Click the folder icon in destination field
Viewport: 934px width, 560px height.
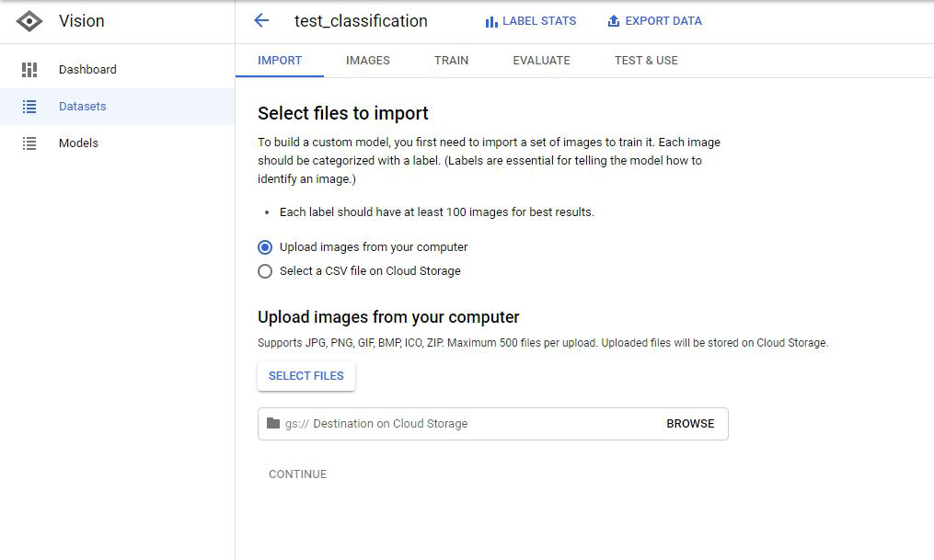point(273,424)
